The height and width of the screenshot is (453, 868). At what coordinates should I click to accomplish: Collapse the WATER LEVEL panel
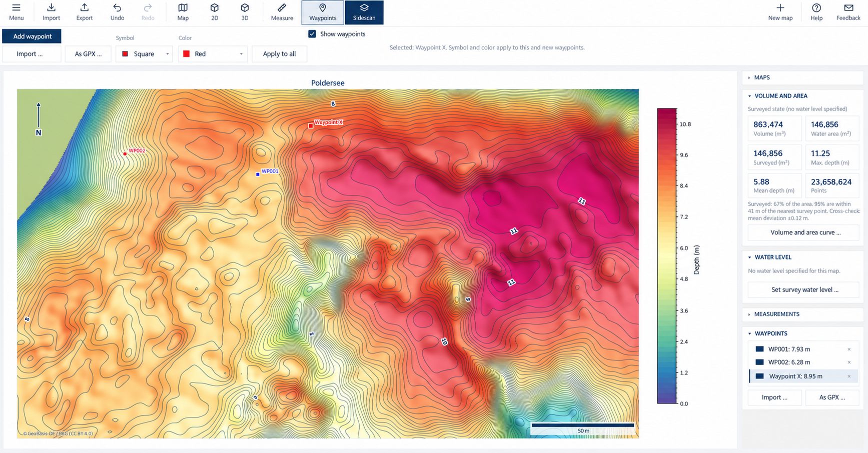[x=803, y=257]
